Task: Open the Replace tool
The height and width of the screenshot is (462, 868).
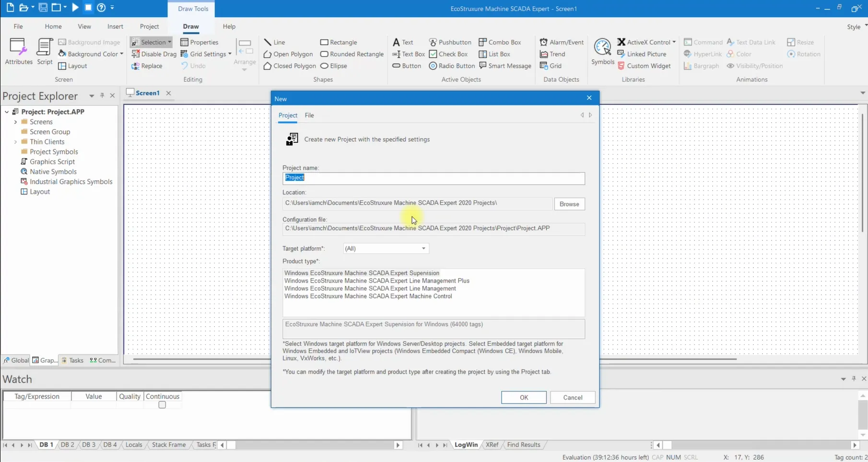Action: [147, 66]
